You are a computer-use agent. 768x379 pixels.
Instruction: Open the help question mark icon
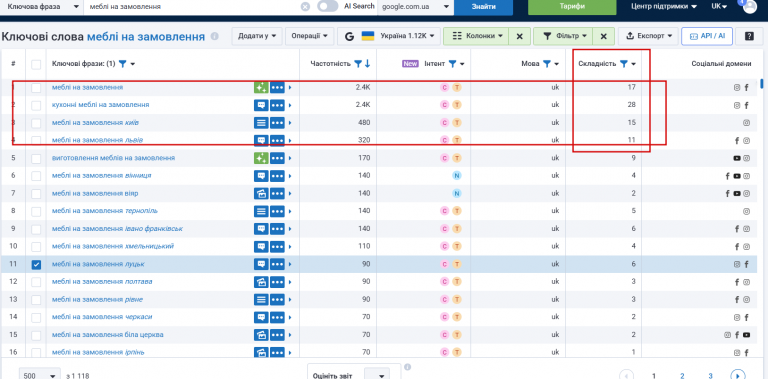749,36
